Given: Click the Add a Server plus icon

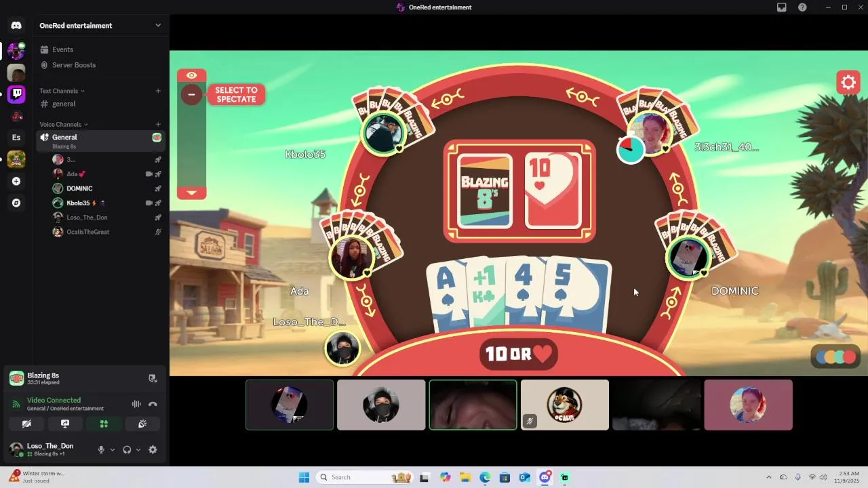Looking at the screenshot, I should (x=16, y=181).
